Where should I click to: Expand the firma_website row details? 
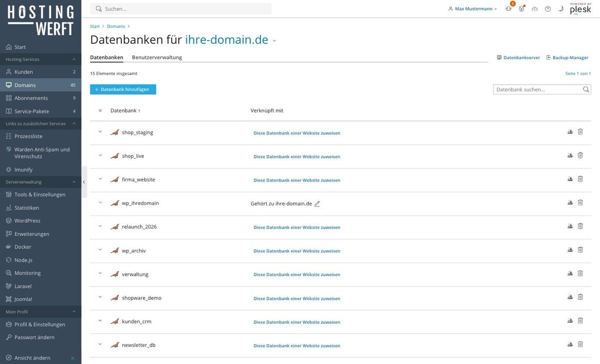(100, 179)
